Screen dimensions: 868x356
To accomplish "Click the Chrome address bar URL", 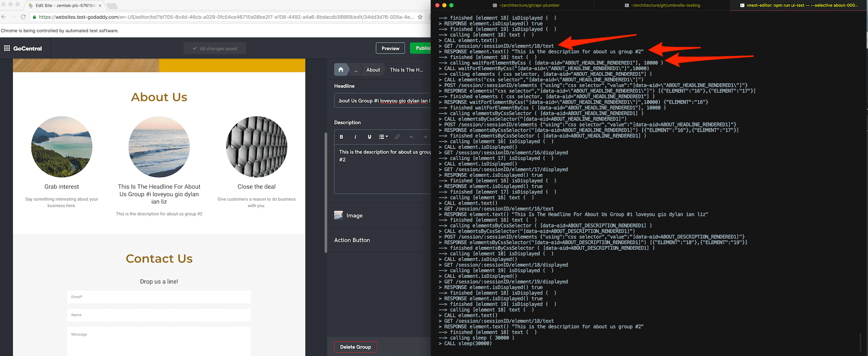I will coord(226,17).
